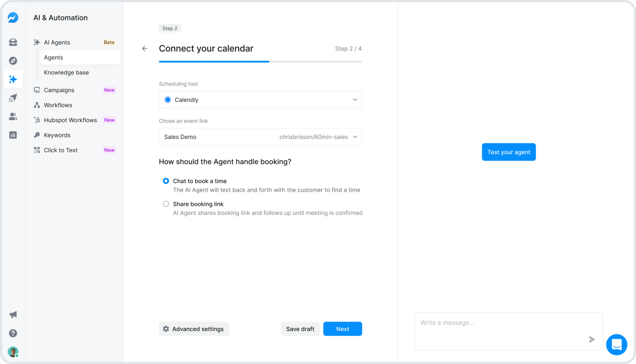
Task: Click the "Step 2 / 4" indicator text
Action: 348,48
